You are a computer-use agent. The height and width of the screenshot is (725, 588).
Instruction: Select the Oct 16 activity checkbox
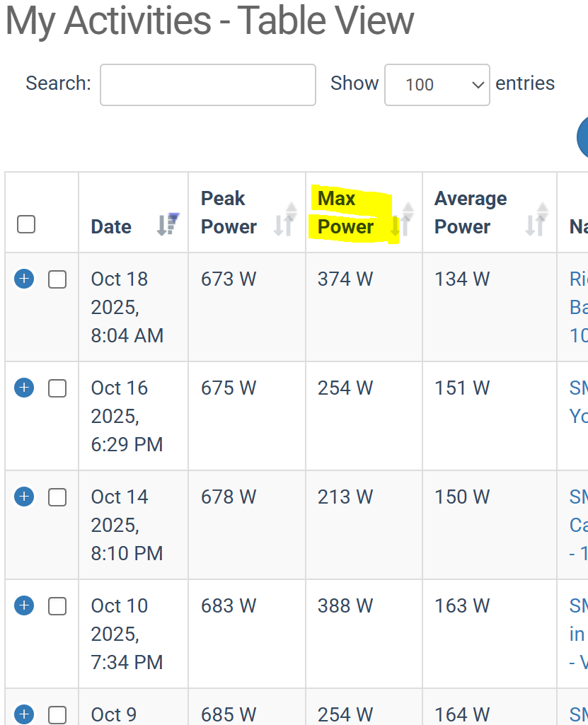coord(57,388)
